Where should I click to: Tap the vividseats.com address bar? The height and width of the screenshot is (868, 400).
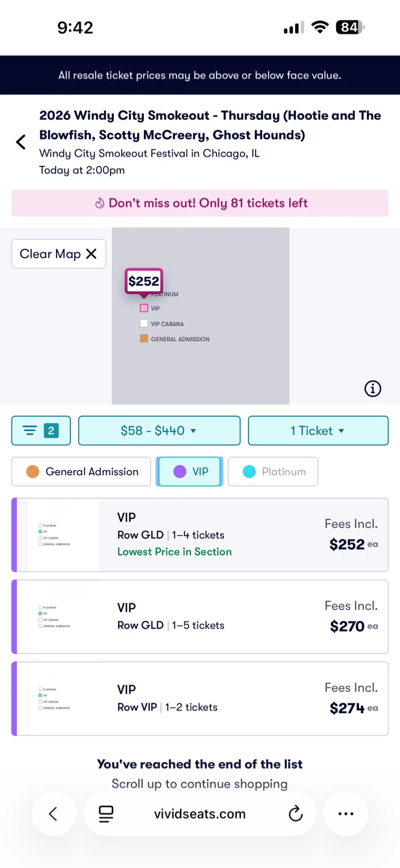200,814
